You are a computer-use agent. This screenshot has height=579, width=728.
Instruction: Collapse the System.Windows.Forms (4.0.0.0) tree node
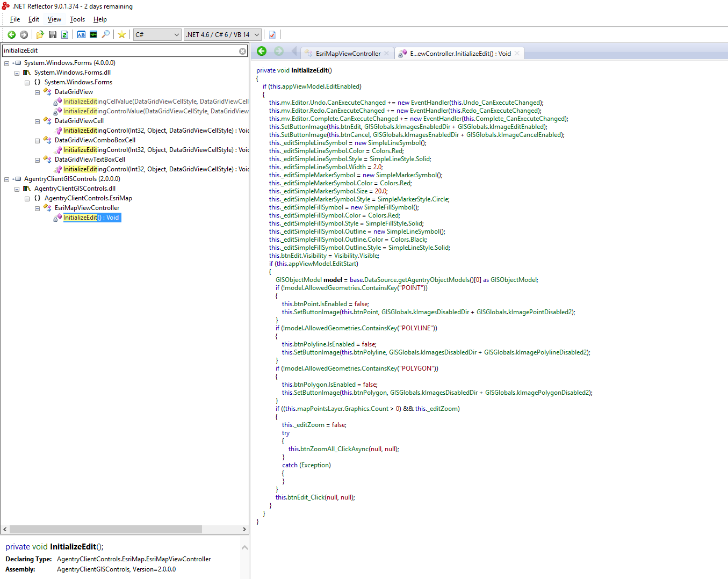click(6, 63)
